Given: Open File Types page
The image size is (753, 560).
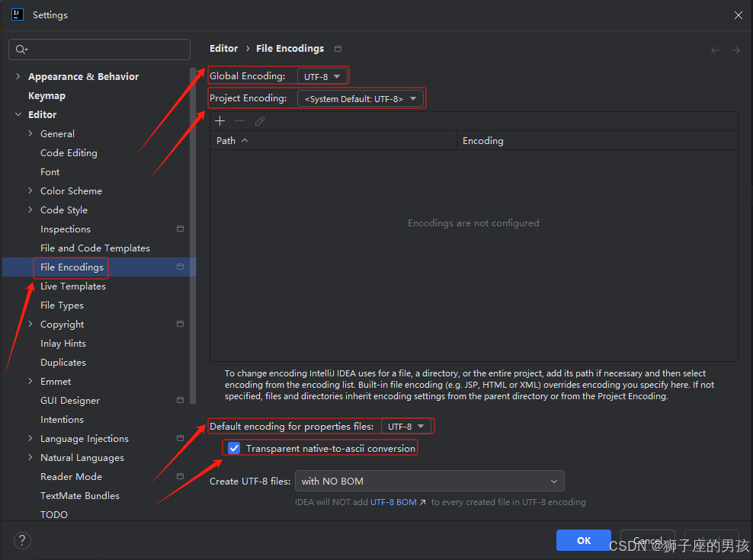Looking at the screenshot, I should click(x=62, y=305).
